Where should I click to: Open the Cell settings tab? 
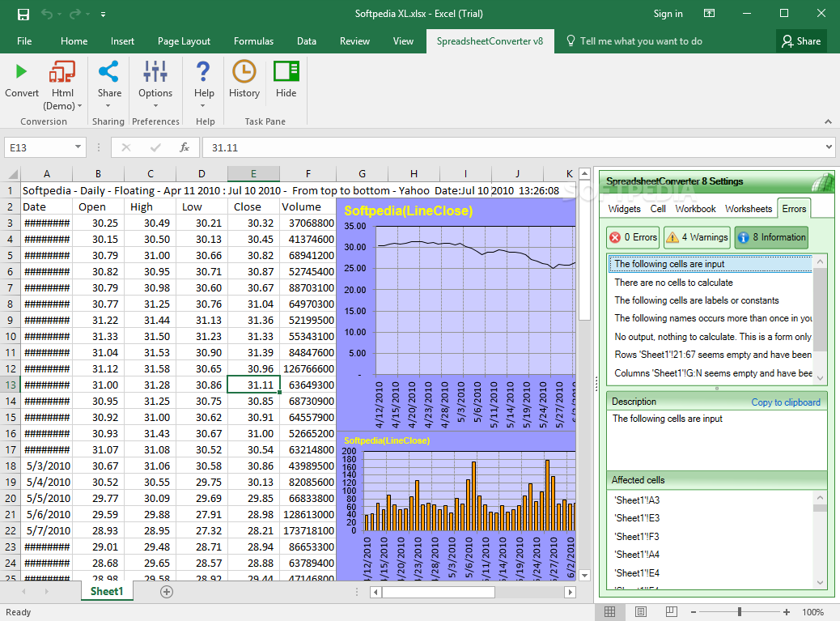pos(658,209)
